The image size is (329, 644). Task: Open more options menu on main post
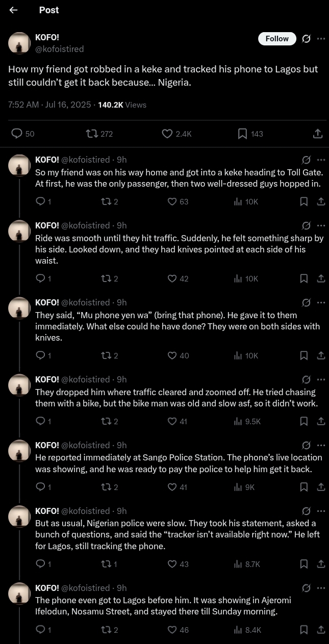321,39
